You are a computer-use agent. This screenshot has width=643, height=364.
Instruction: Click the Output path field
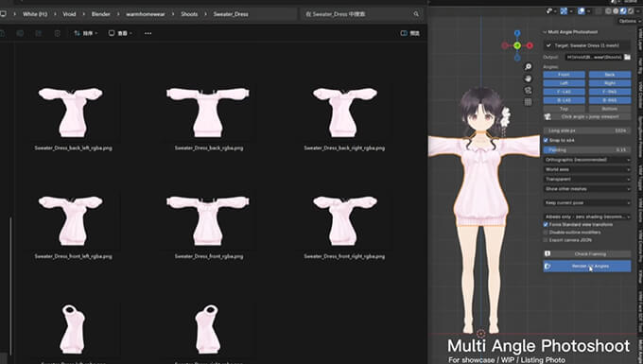click(x=594, y=58)
